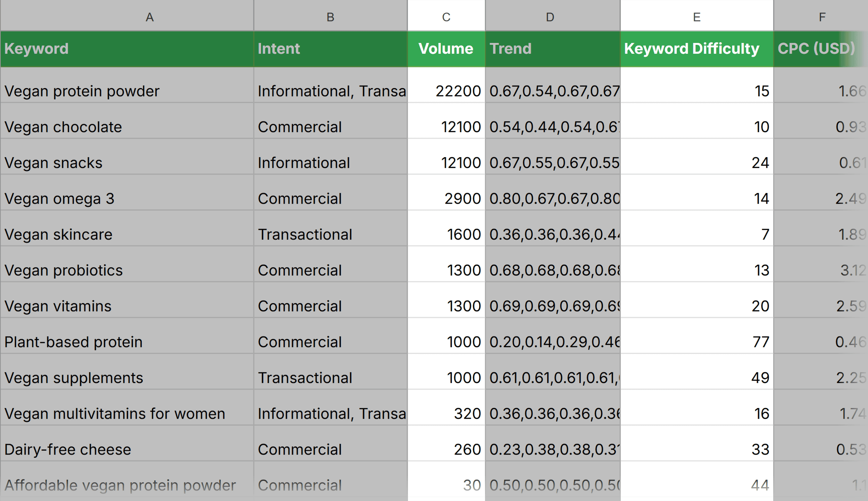Image resolution: width=868 pixels, height=501 pixels.
Task: Select keyword difficulty cell showing 49
Action: pyautogui.click(x=697, y=371)
